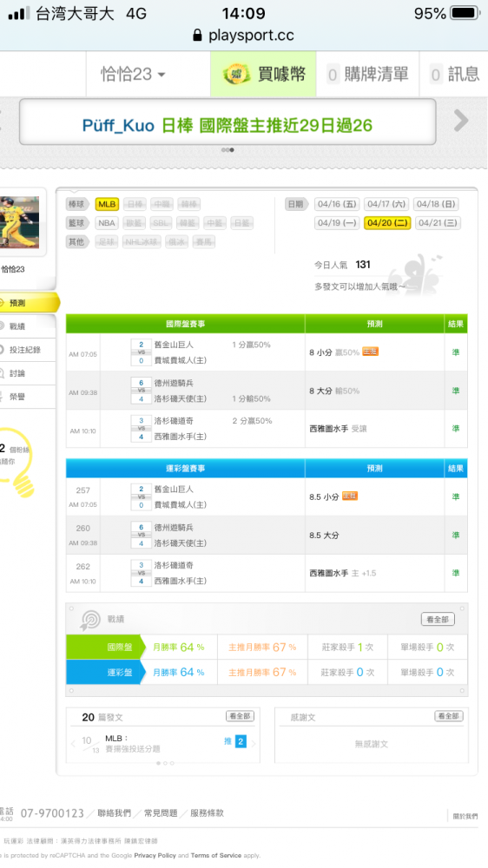Open the 戰績 sidebar item
This screenshot has width=488, height=868.
(27, 326)
